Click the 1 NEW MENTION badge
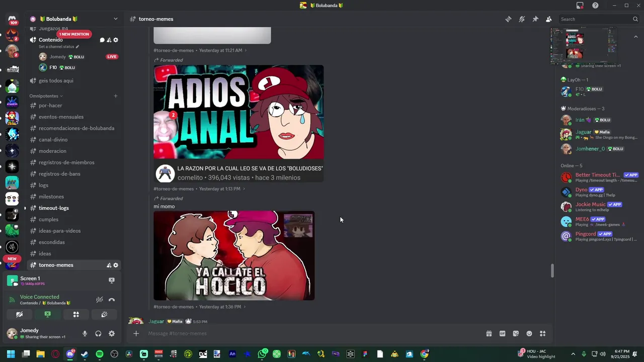Image resolution: width=644 pixels, height=362 pixels. tap(74, 34)
